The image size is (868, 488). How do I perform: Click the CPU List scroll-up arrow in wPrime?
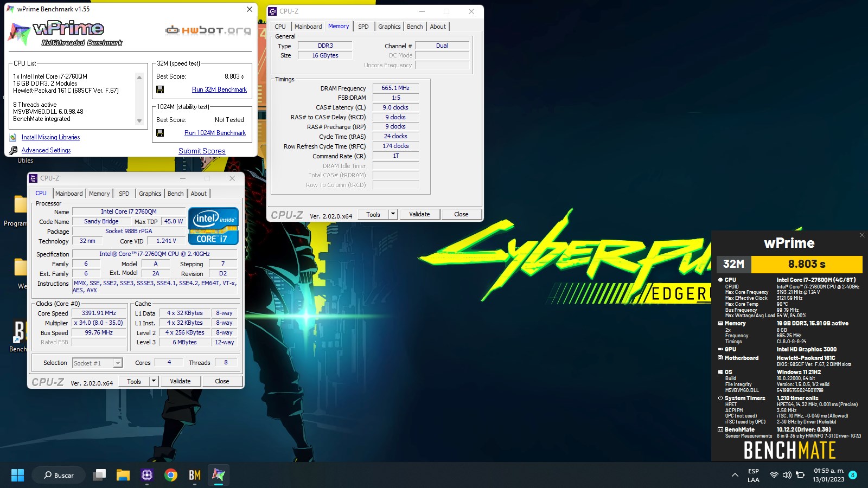coord(139,78)
